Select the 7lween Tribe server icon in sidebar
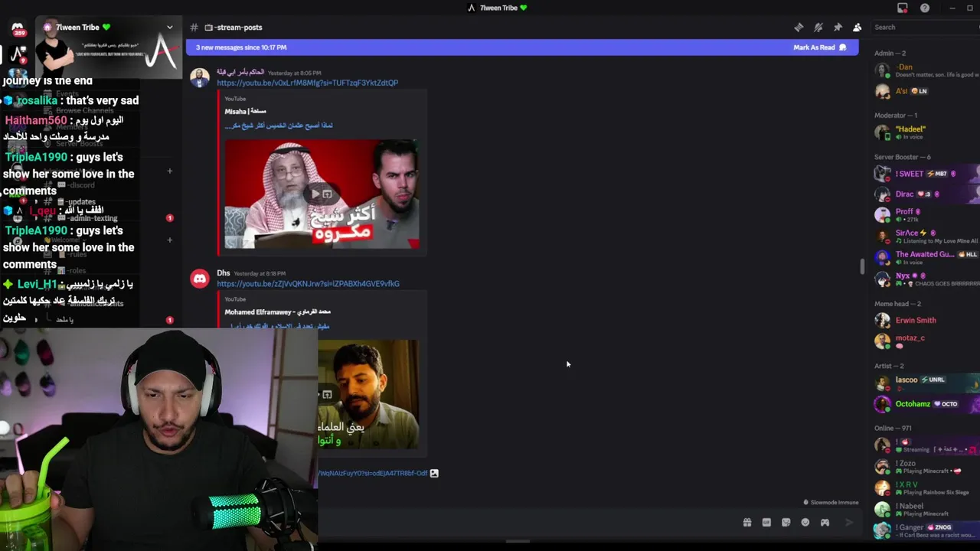The width and height of the screenshot is (980, 551). (x=19, y=54)
